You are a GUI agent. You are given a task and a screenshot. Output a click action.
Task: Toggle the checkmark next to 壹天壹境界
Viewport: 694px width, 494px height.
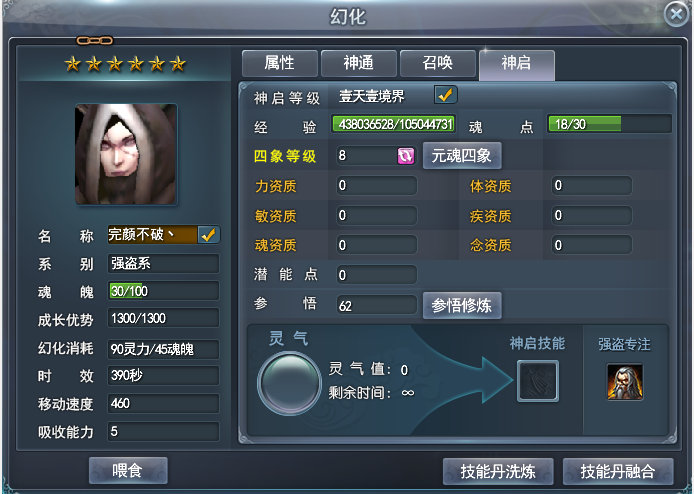445,95
